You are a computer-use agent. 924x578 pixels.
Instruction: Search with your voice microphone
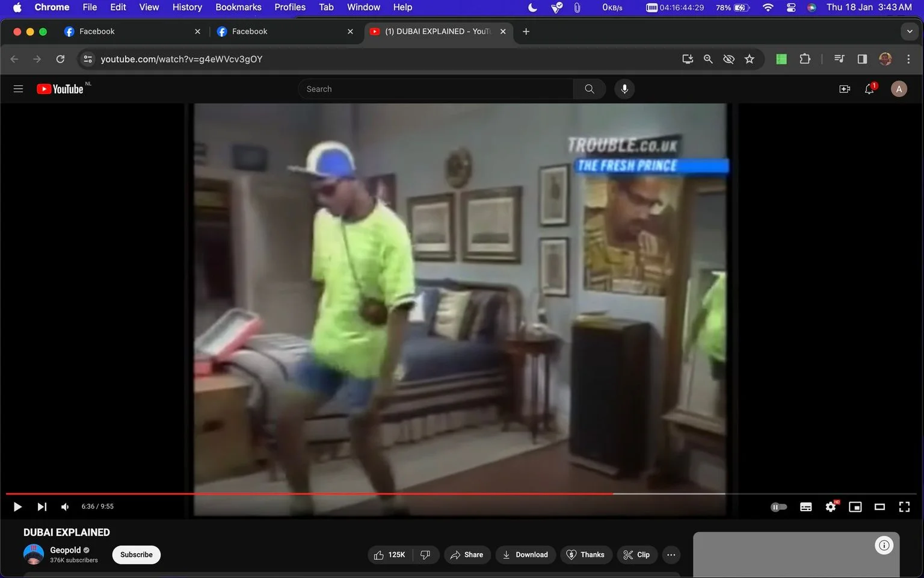[624, 89]
